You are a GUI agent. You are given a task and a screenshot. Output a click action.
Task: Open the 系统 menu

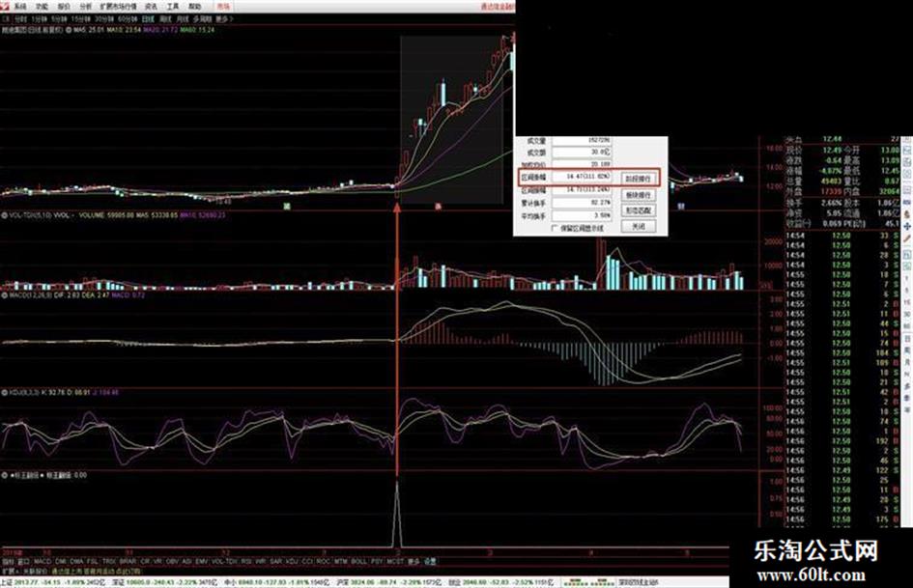(x=20, y=7)
